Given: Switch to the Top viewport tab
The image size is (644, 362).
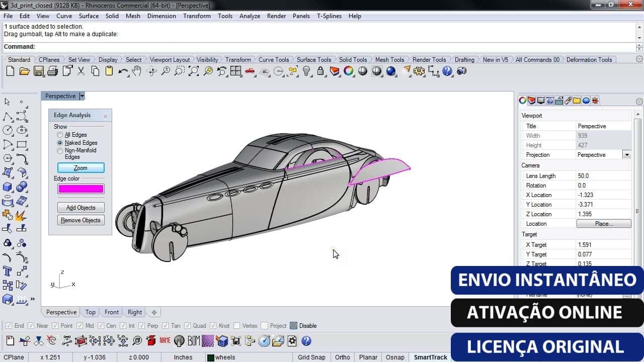Looking at the screenshot, I should tap(91, 312).
